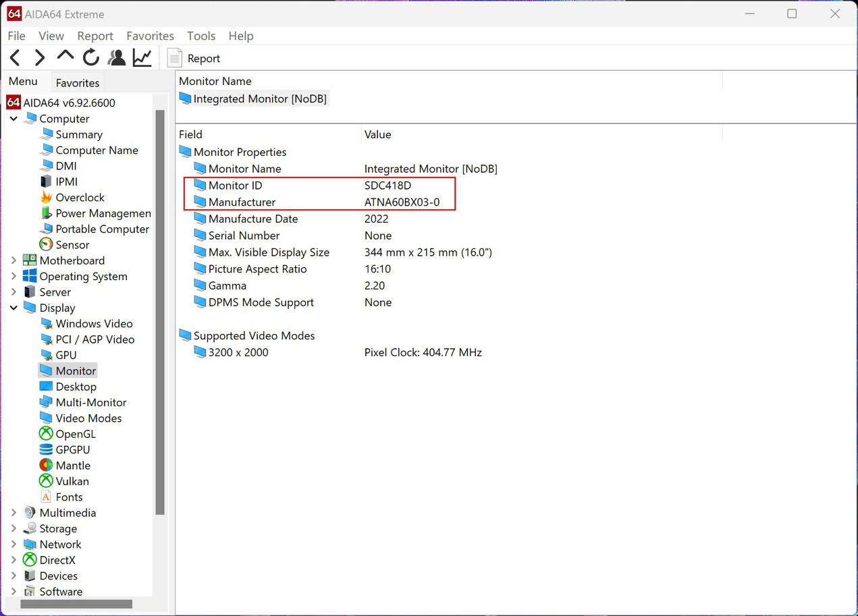This screenshot has height=616, width=858.
Task: Click the Fonts letter icon
Action: (46, 497)
